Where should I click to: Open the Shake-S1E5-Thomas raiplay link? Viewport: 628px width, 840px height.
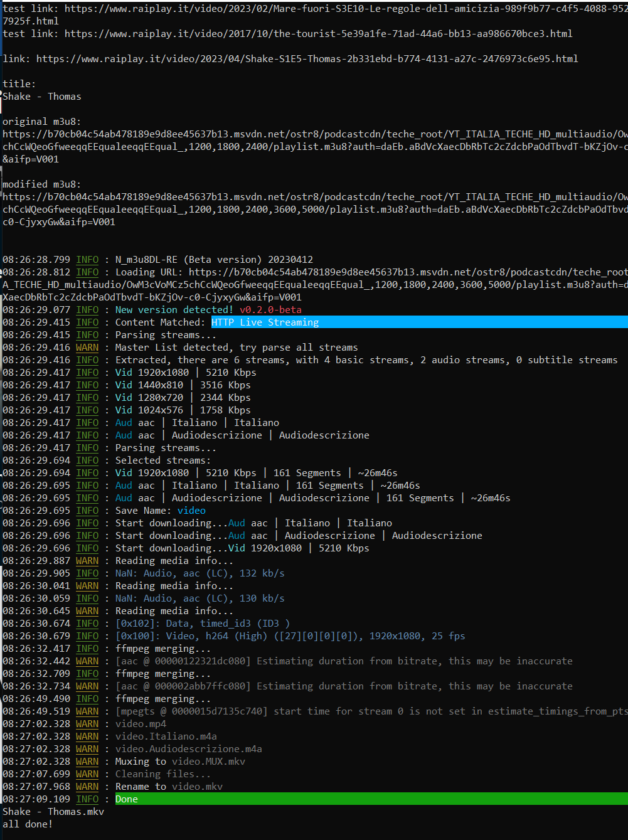[x=307, y=59]
